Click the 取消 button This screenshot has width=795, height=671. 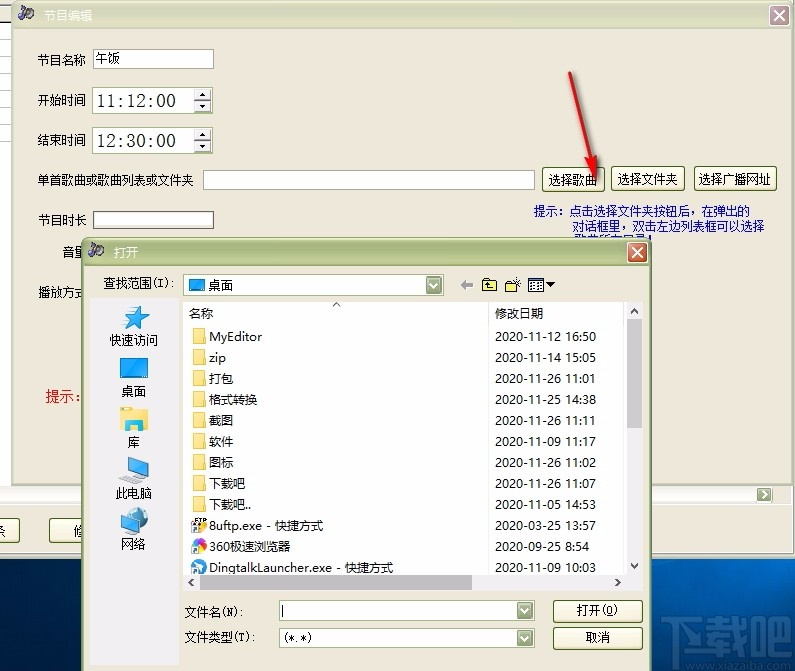(x=597, y=638)
